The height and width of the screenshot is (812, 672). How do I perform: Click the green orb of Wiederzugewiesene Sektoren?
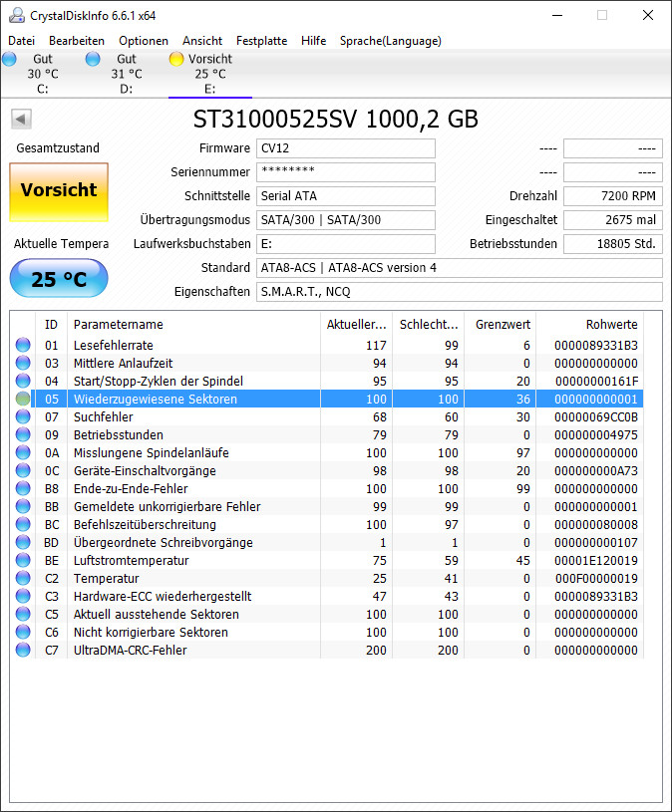click(x=23, y=399)
